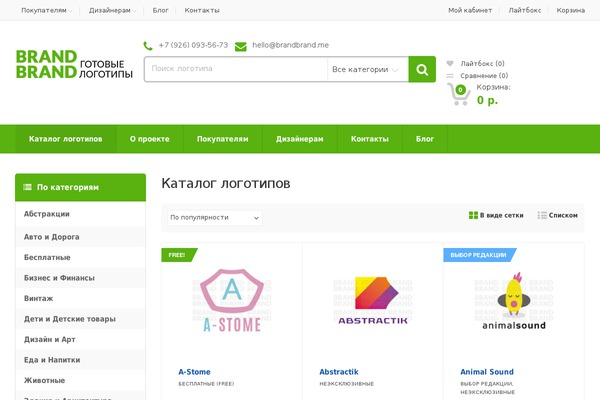Expand the top Покупателям menu
This screenshot has height=400, width=600.
[46, 10]
